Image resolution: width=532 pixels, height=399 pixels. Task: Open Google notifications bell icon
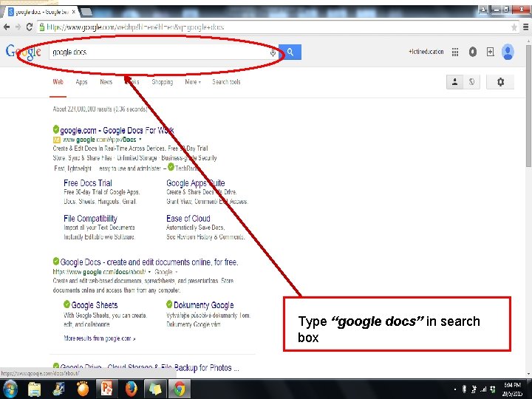tap(473, 52)
